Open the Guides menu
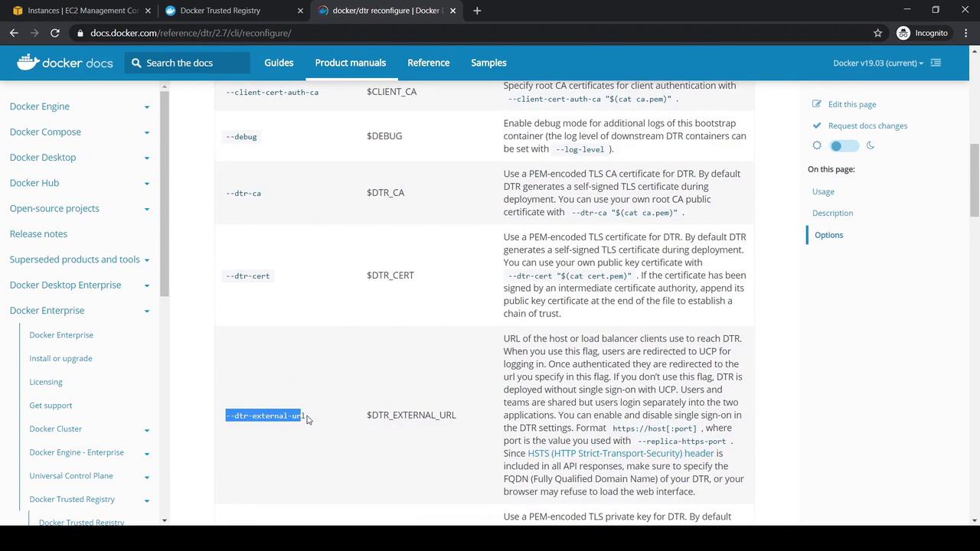 pyautogui.click(x=279, y=63)
